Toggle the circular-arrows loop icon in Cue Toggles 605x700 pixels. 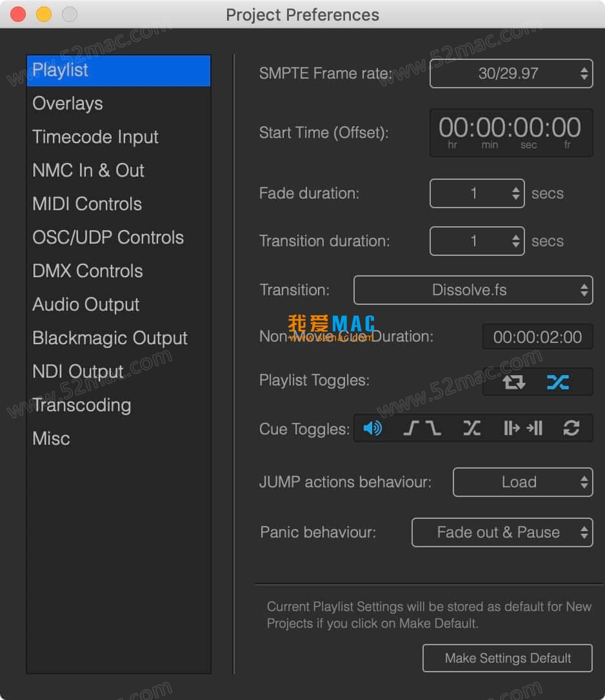tap(571, 428)
